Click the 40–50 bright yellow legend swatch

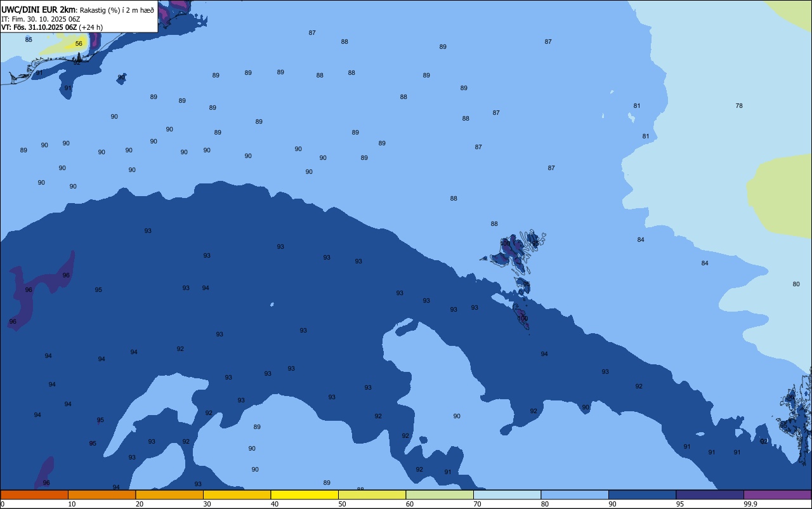pyautogui.click(x=304, y=494)
